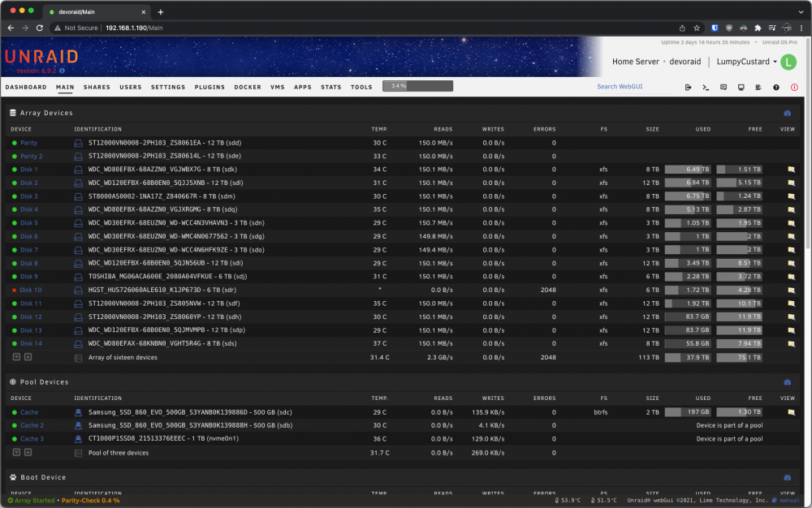Screen dimensions: 812x508
Task: Click Disk 8 free 8.51 TB bar
Action: pyautogui.click(x=739, y=263)
